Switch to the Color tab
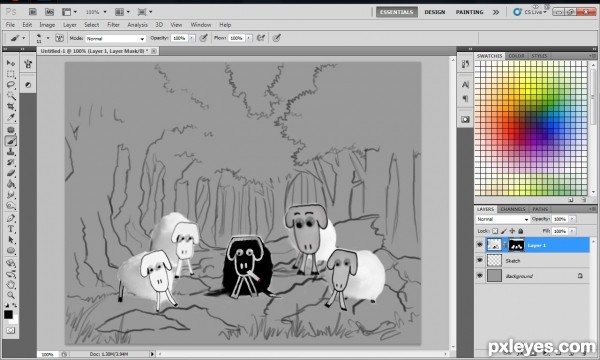Viewport: 600px width, 360px height. click(516, 56)
